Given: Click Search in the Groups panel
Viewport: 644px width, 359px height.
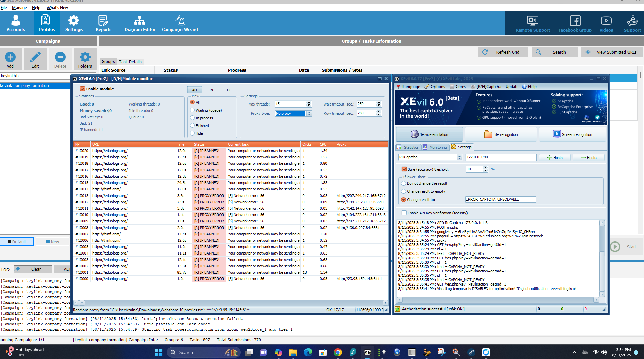Looking at the screenshot, I should 554,52.
